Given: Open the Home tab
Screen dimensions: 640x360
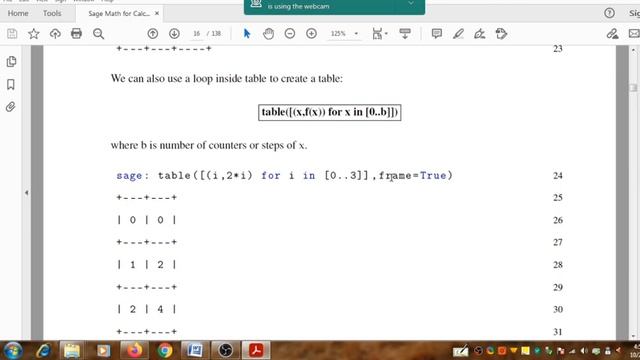Looking at the screenshot, I should pyautogui.click(x=18, y=13).
